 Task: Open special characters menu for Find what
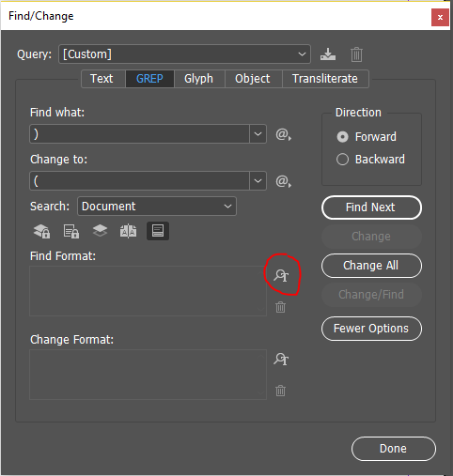point(283,134)
